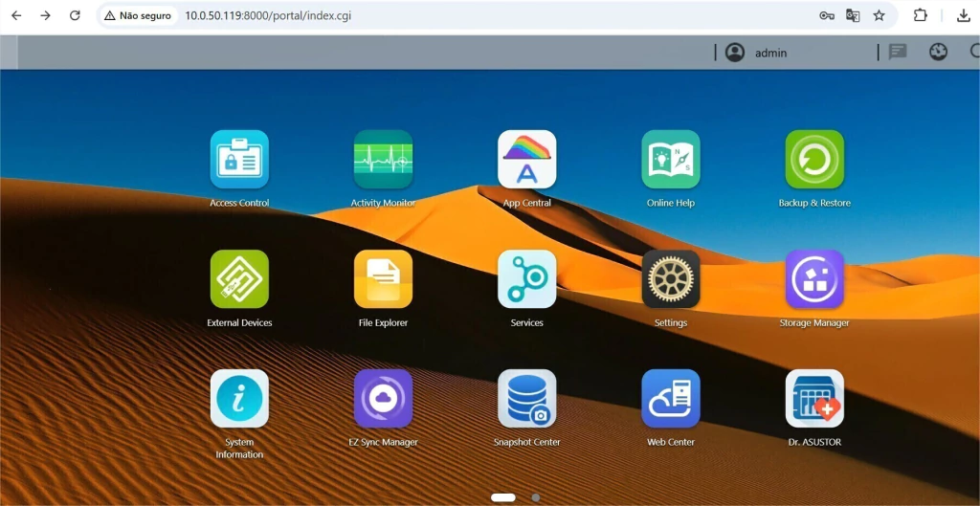The width and height of the screenshot is (980, 506).
Task: Launch EZ Sync Manager
Action: (x=383, y=399)
